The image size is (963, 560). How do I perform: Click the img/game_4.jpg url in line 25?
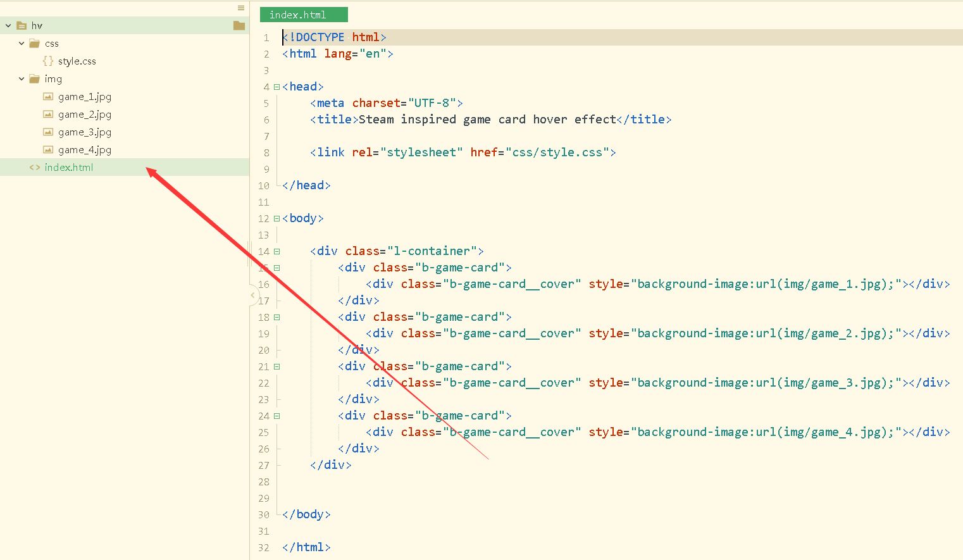point(832,432)
